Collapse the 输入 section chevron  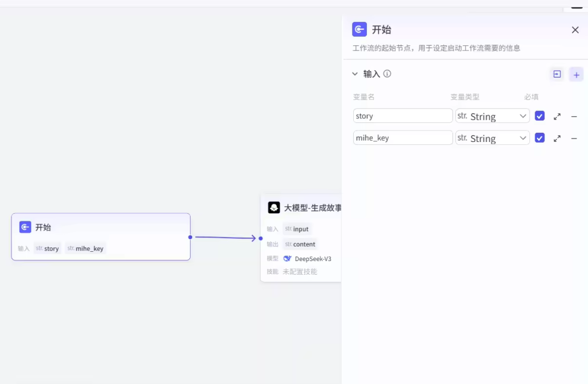[x=355, y=74]
